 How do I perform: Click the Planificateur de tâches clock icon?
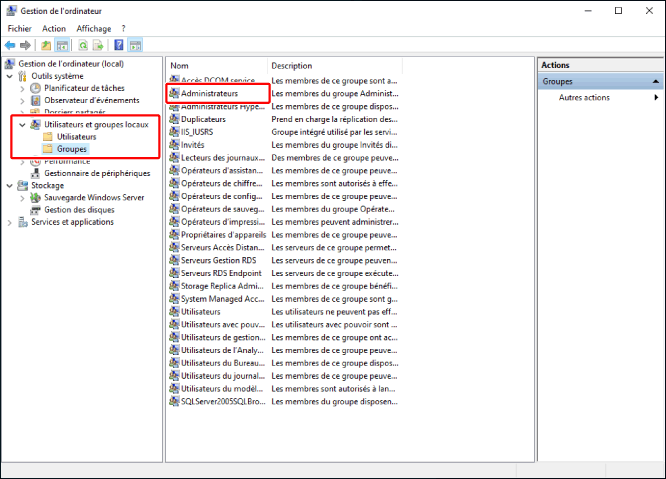(36, 88)
